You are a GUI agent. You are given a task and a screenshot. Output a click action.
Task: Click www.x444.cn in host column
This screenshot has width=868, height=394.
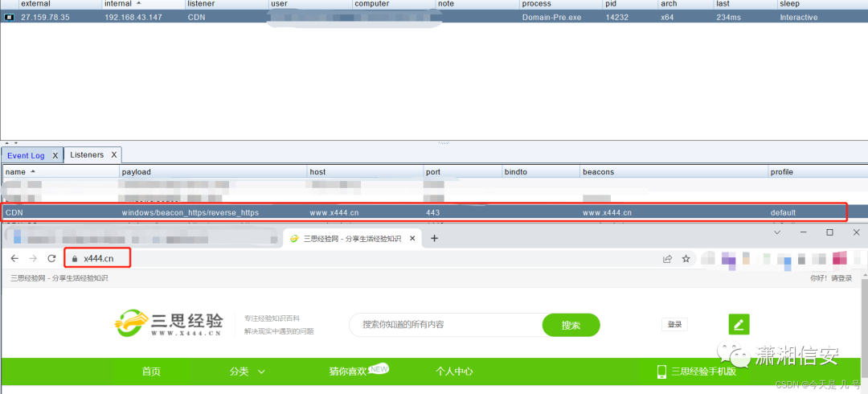coord(334,212)
